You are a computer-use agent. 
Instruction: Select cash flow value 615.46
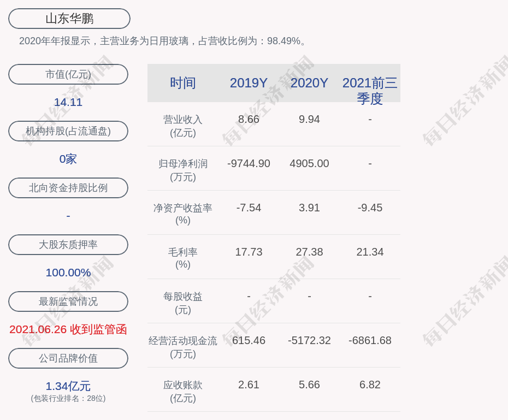pyautogui.click(x=249, y=340)
